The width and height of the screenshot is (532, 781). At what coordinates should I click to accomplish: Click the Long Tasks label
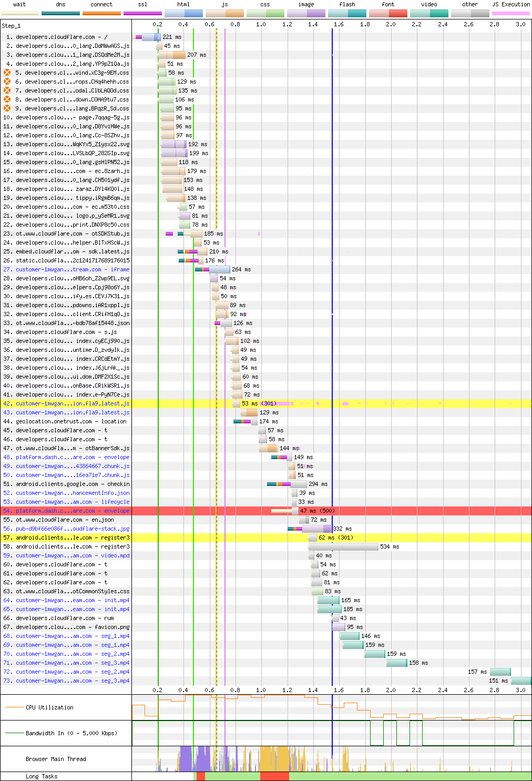(42, 776)
